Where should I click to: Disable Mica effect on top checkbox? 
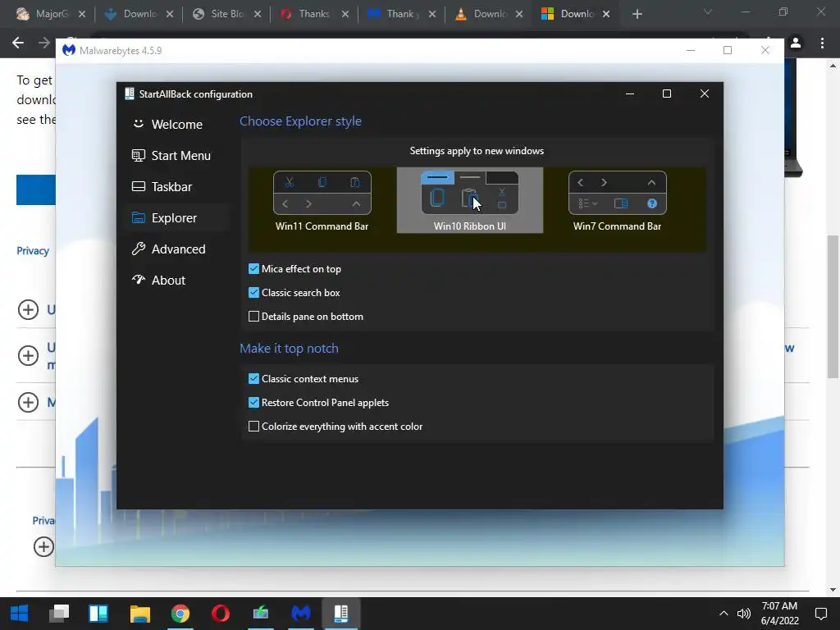(254, 269)
